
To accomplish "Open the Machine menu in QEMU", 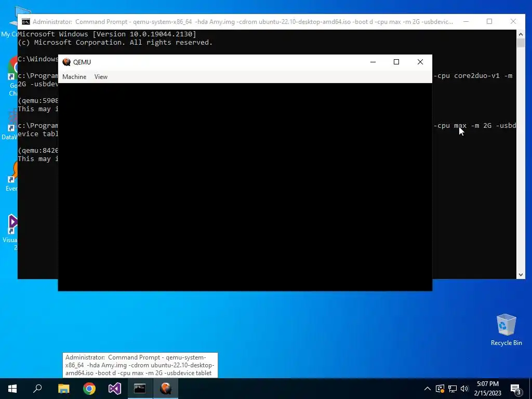I will tap(74, 77).
